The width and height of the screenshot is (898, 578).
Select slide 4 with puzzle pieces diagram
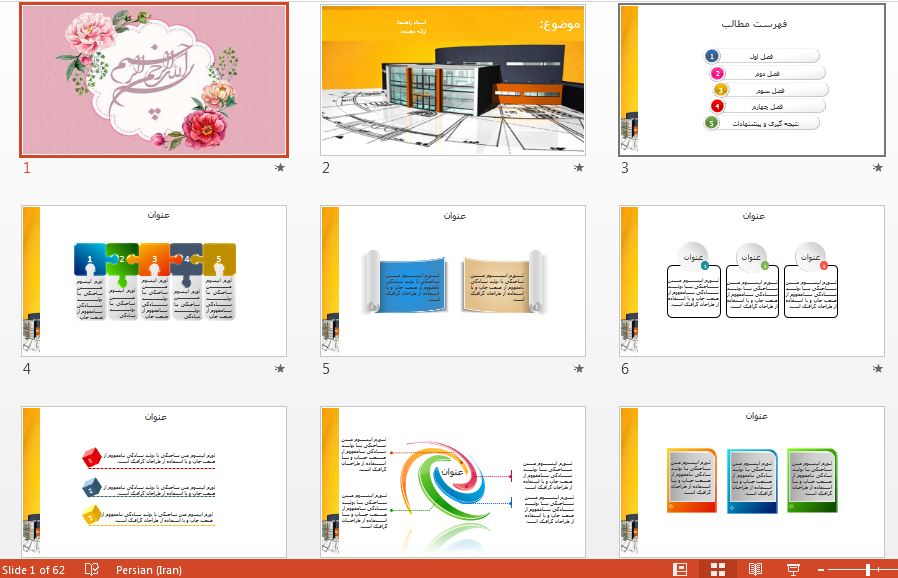154,281
